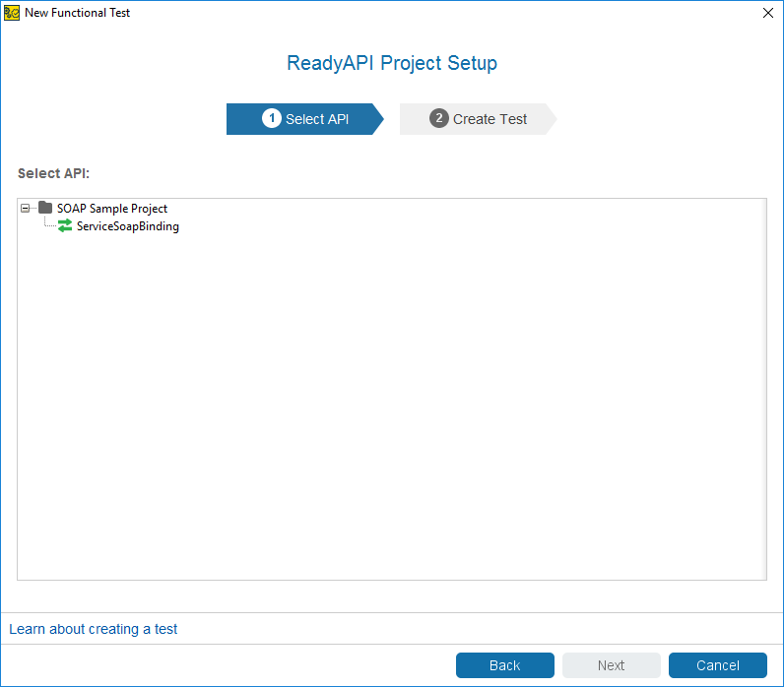Select the SOAP Sample Project row text

click(x=112, y=209)
